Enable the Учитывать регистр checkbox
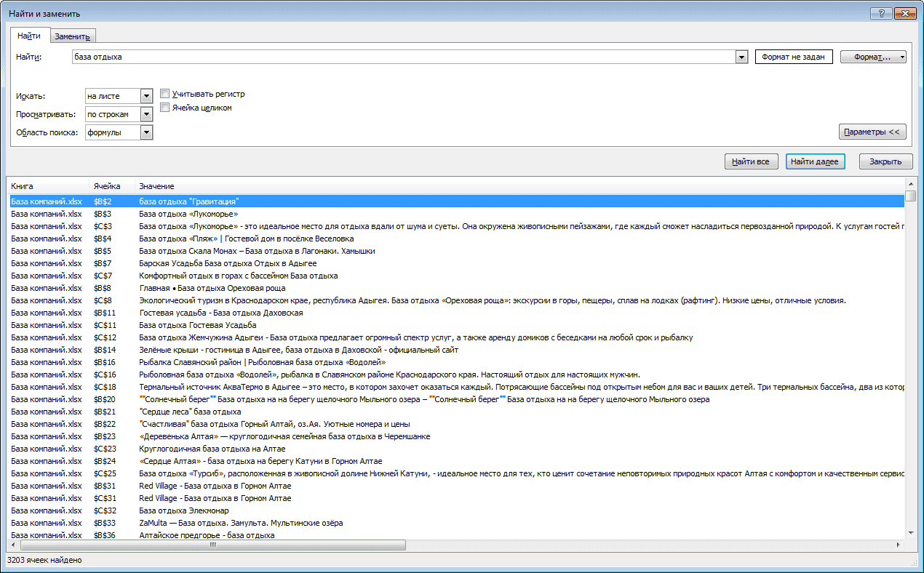This screenshot has width=924, height=573. 165,94
